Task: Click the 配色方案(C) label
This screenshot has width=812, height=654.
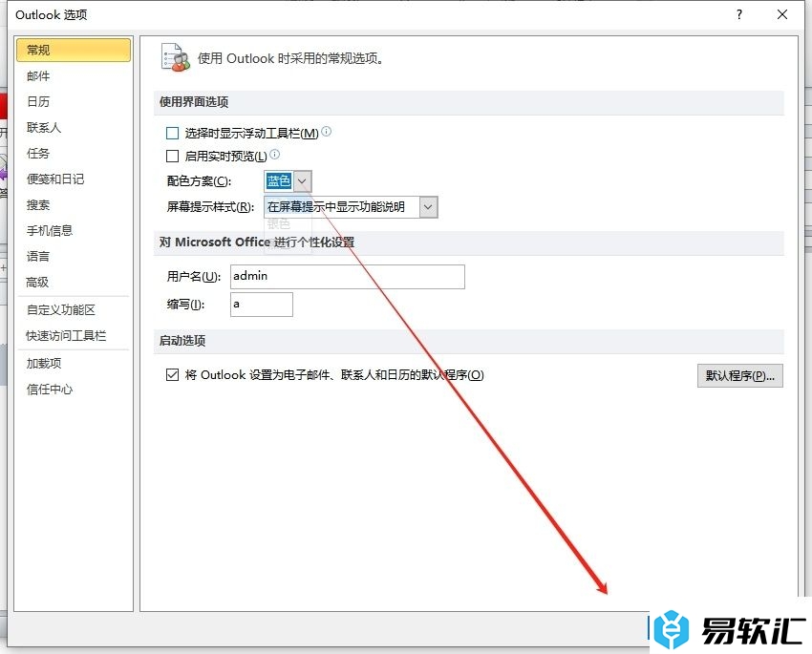Action: [199, 181]
